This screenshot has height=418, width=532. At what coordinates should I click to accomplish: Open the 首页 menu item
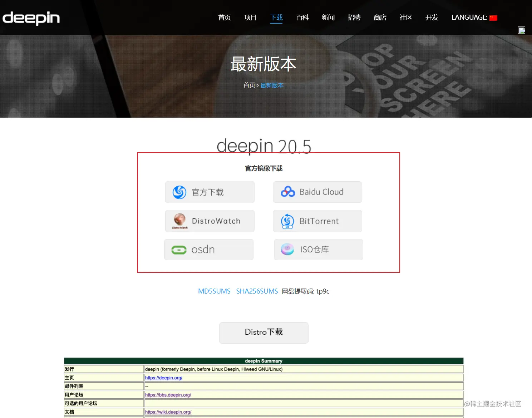pos(225,18)
